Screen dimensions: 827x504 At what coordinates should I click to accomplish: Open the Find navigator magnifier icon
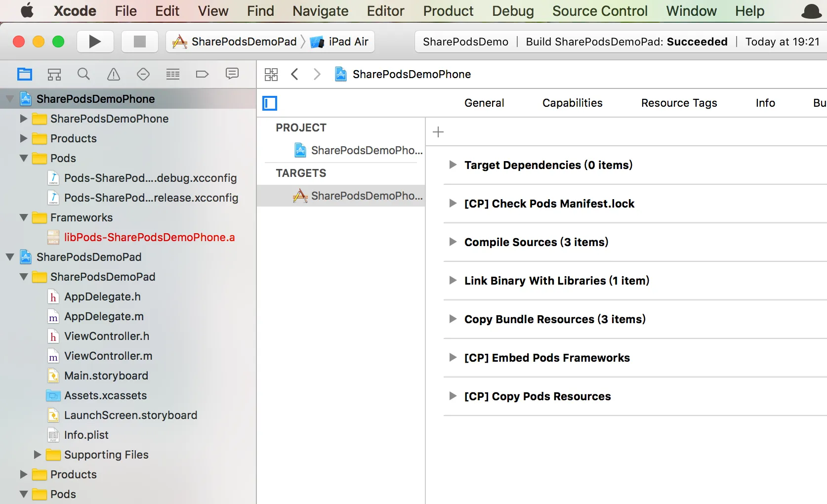[84, 74]
